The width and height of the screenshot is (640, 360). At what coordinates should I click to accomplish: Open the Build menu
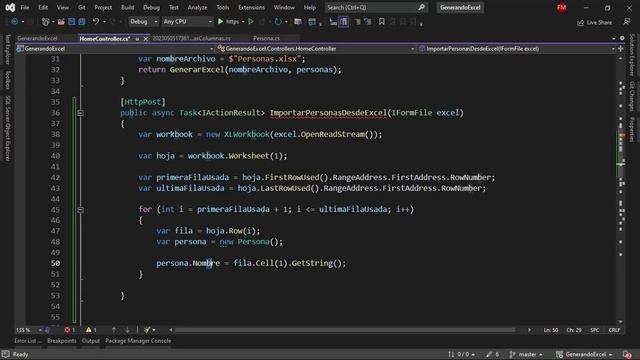point(127,7)
